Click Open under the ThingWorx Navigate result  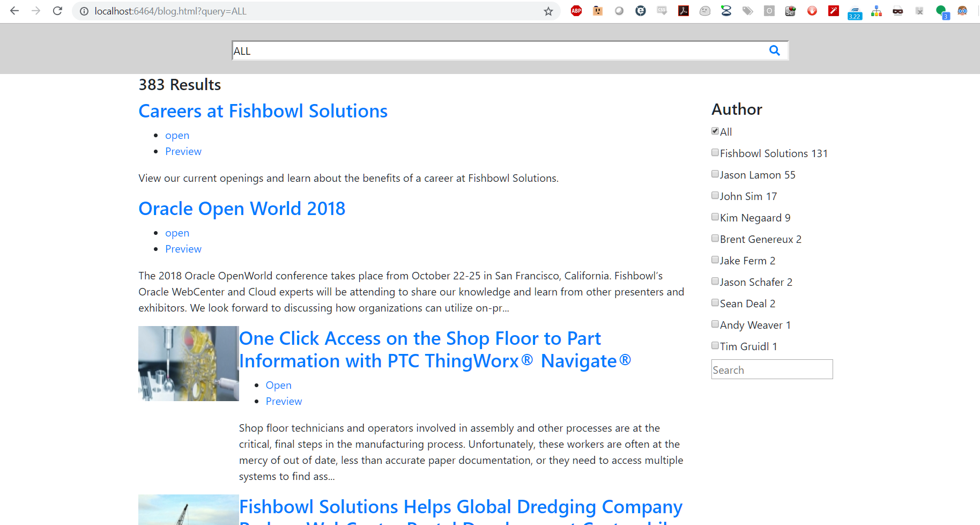pyautogui.click(x=278, y=386)
